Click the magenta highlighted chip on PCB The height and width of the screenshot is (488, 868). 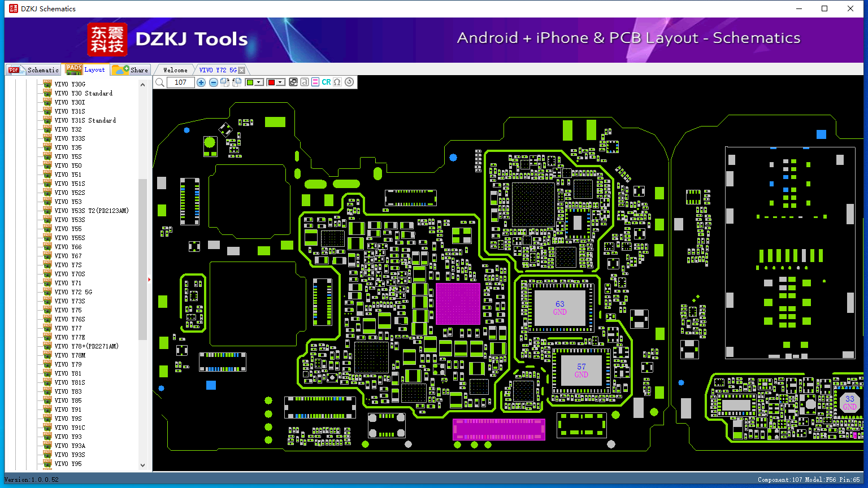pyautogui.click(x=458, y=304)
